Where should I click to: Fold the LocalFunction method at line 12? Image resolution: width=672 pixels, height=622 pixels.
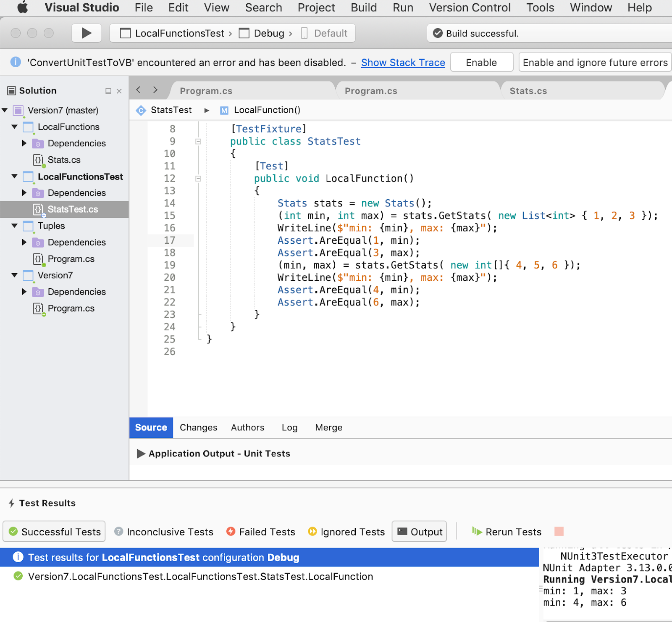[198, 179]
